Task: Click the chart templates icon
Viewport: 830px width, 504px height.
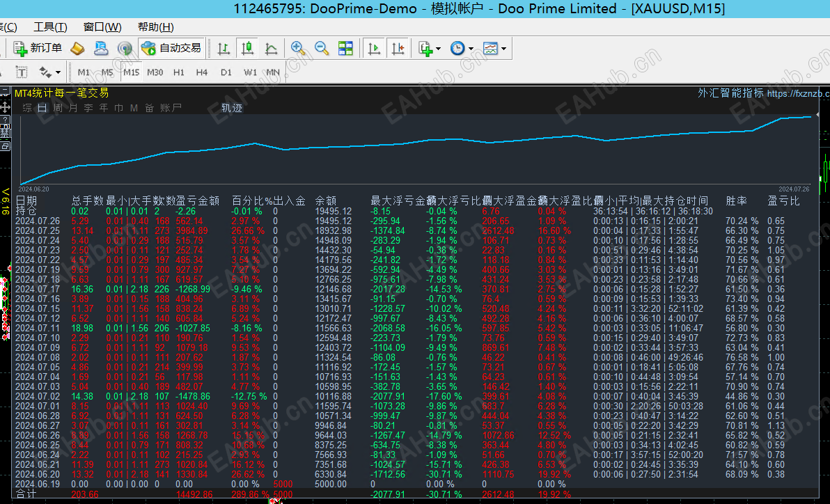Action: 491,49
